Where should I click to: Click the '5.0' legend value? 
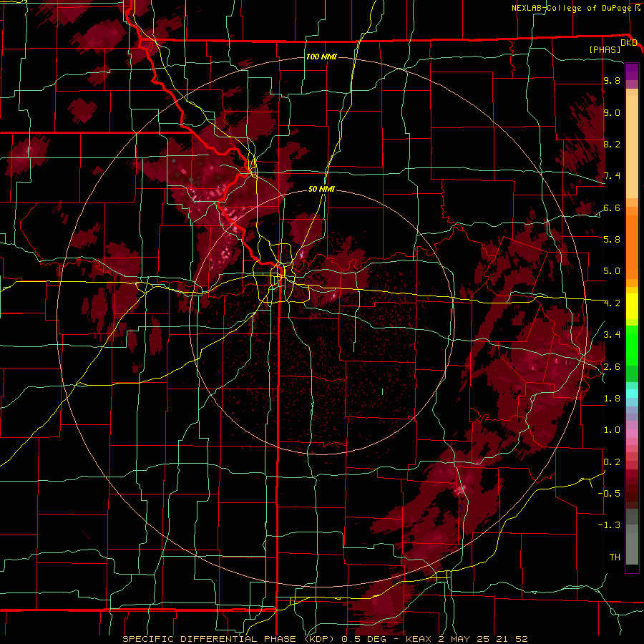click(x=612, y=271)
